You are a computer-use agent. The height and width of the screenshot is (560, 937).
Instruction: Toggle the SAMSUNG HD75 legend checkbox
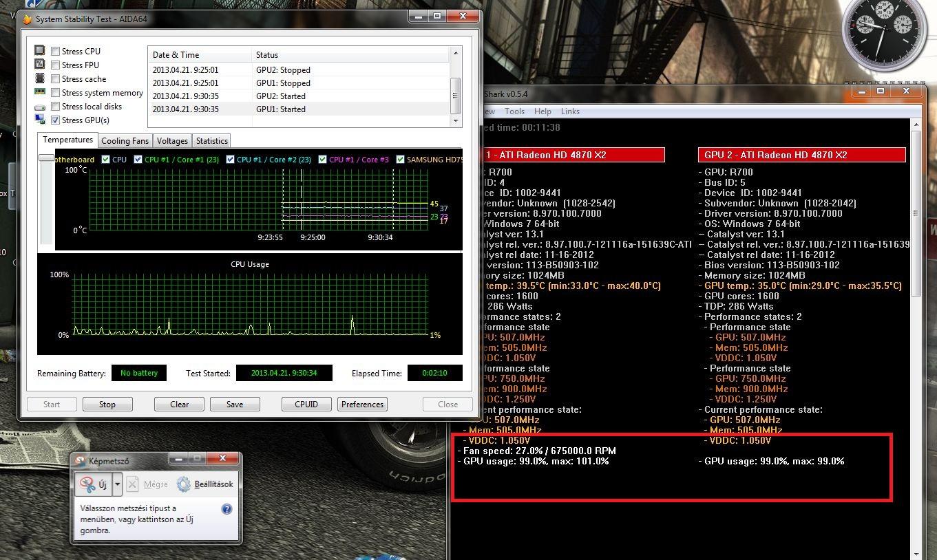[400, 159]
